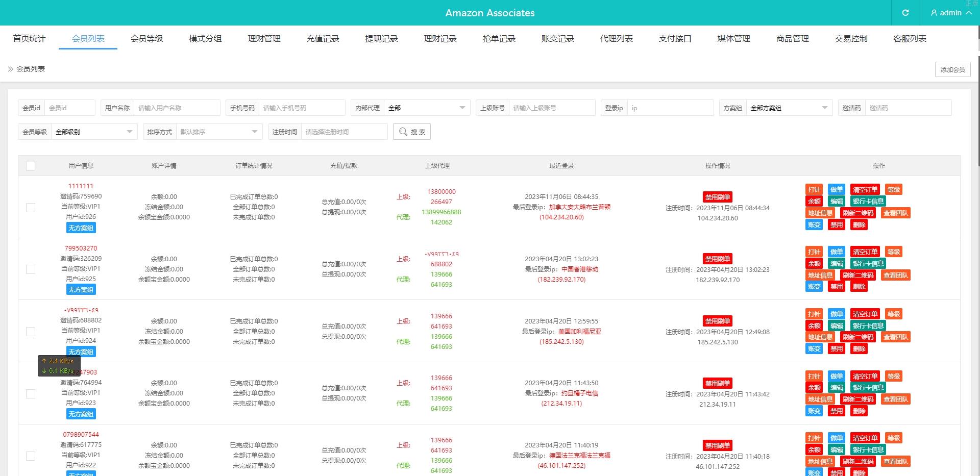This screenshot has height=476, width=980.
Task: Switch to the 充值记录 tab
Action: pyautogui.click(x=323, y=39)
